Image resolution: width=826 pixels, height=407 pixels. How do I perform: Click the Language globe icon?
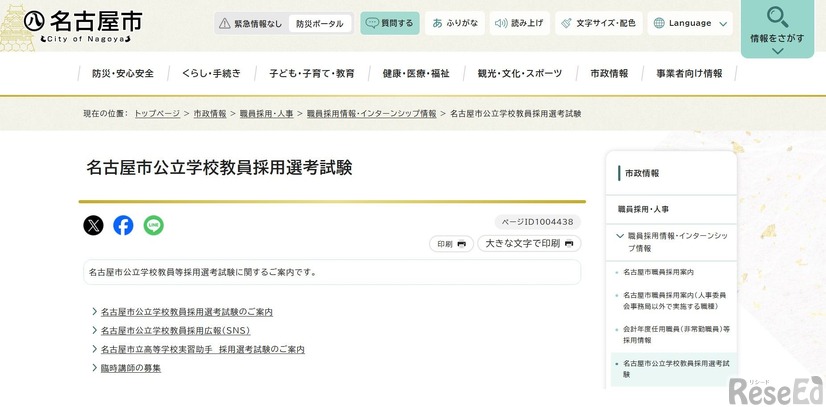coord(658,23)
